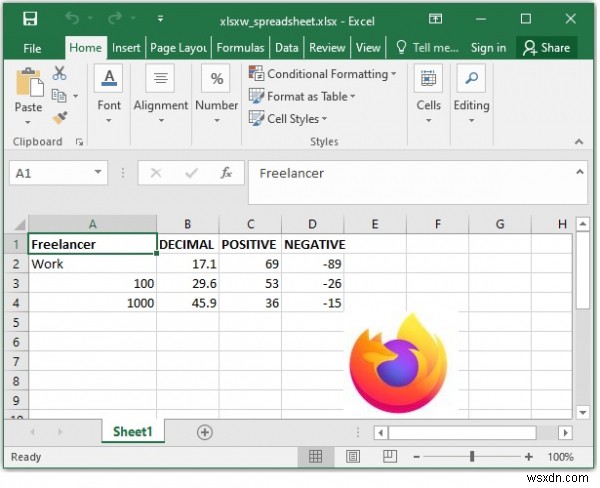Open the Editing group magnifier icon
Viewport: 600px width, 488px height.
coord(471,78)
